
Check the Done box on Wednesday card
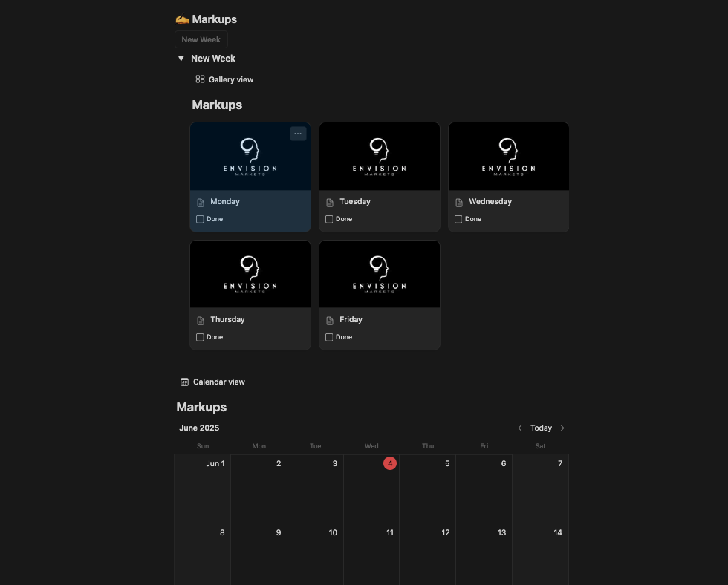point(458,219)
